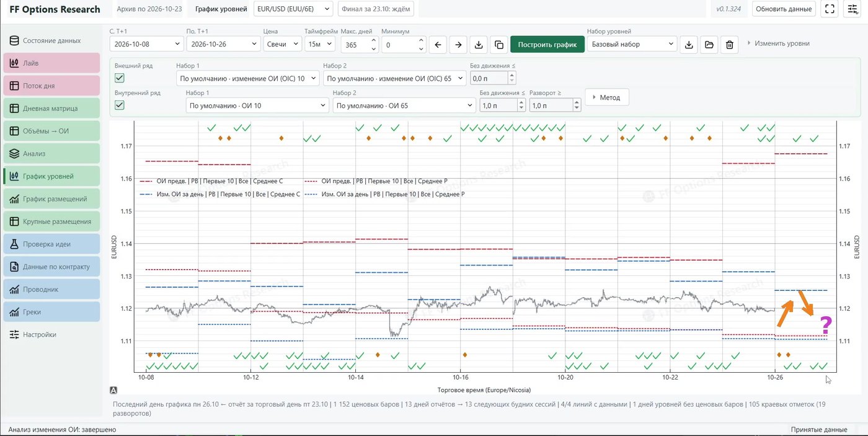Delete the level set with the trash icon
This screenshot has width=868, height=436.
tap(730, 45)
